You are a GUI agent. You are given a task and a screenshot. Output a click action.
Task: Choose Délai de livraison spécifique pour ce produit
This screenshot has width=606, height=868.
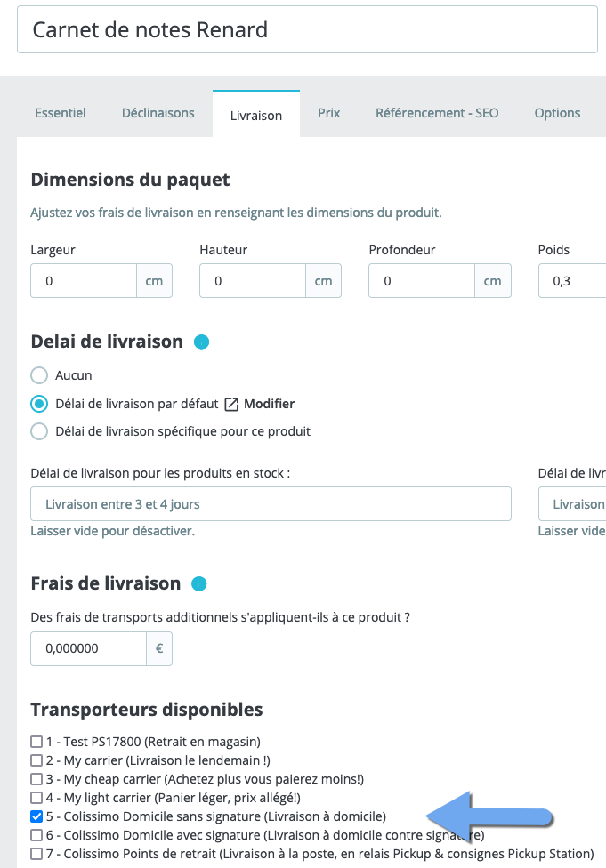click(x=39, y=431)
